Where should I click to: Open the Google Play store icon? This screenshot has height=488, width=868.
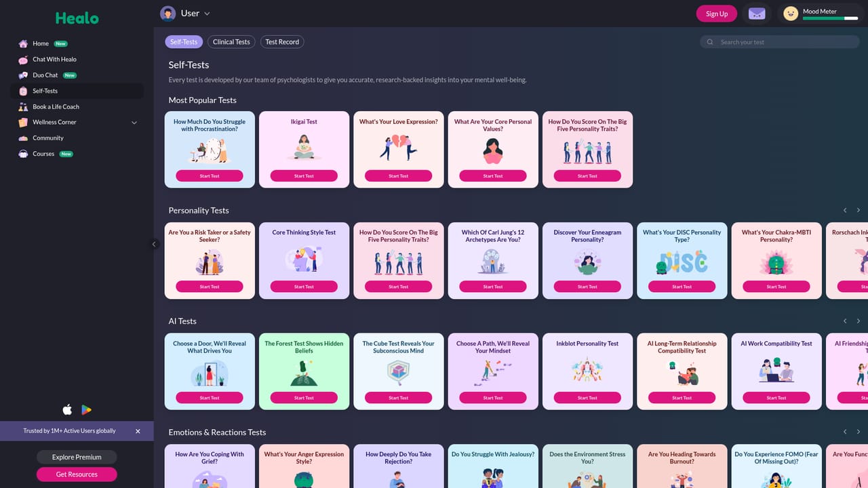pos(86,409)
